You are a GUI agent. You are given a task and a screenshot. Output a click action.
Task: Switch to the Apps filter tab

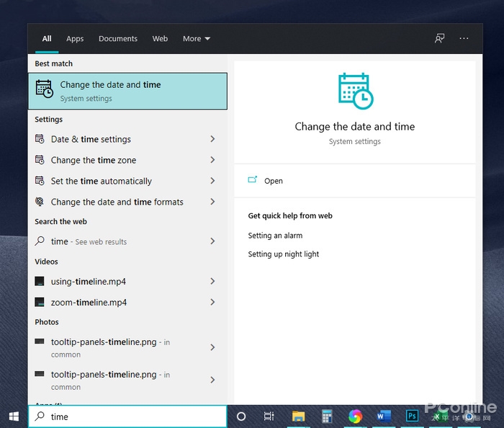tap(75, 39)
